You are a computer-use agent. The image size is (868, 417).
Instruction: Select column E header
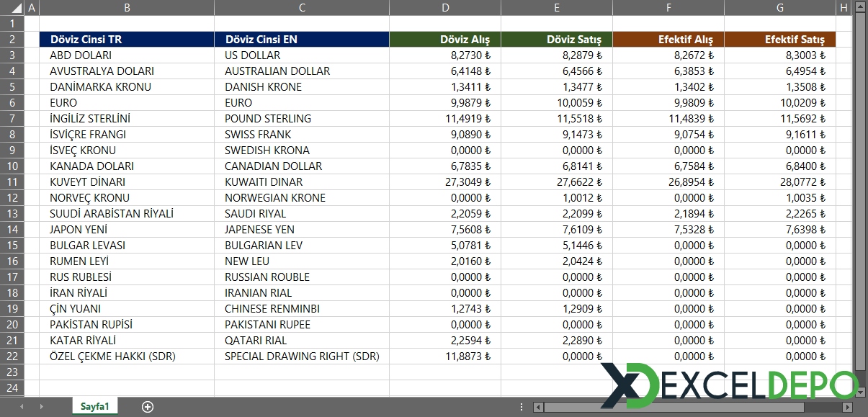tap(557, 8)
